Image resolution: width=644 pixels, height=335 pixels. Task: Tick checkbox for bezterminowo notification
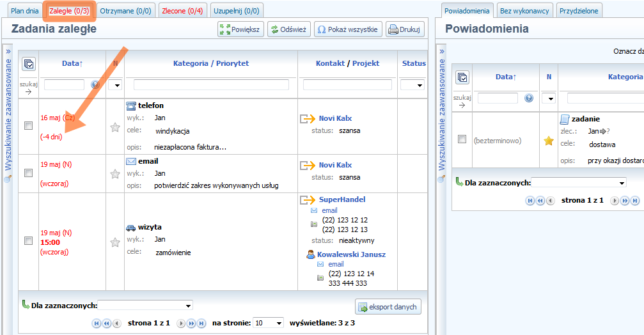click(x=462, y=139)
